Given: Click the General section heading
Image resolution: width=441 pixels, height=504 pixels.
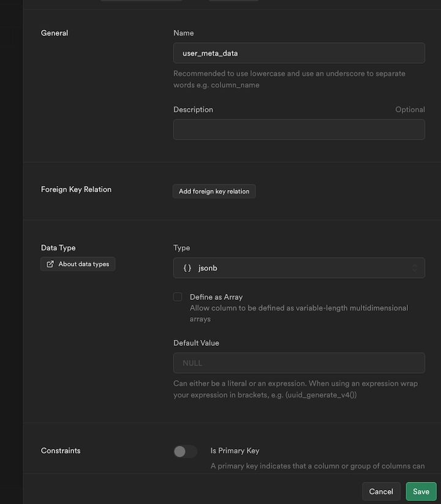Looking at the screenshot, I should [54, 33].
